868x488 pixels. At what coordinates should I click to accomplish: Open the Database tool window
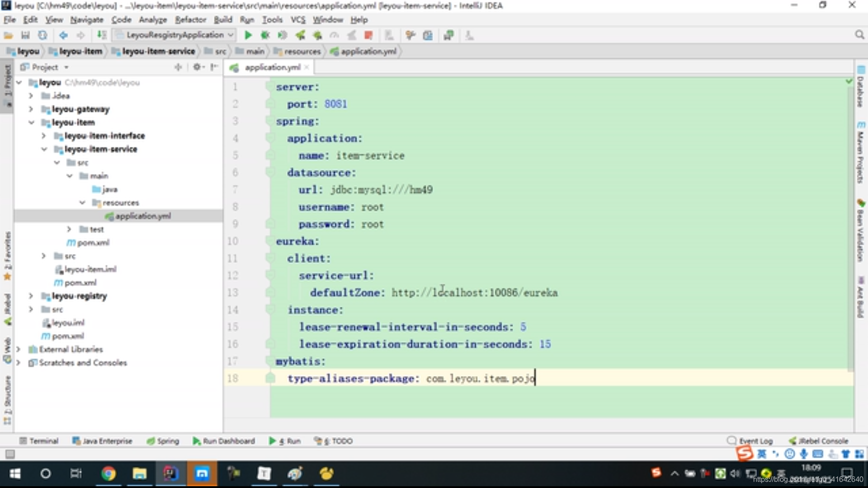click(x=861, y=87)
